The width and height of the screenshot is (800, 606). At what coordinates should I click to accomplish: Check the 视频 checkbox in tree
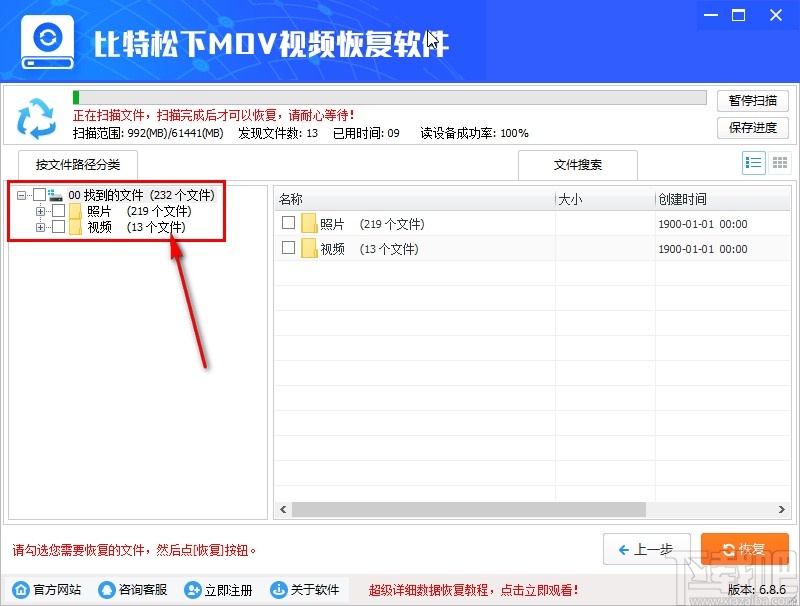(59, 226)
